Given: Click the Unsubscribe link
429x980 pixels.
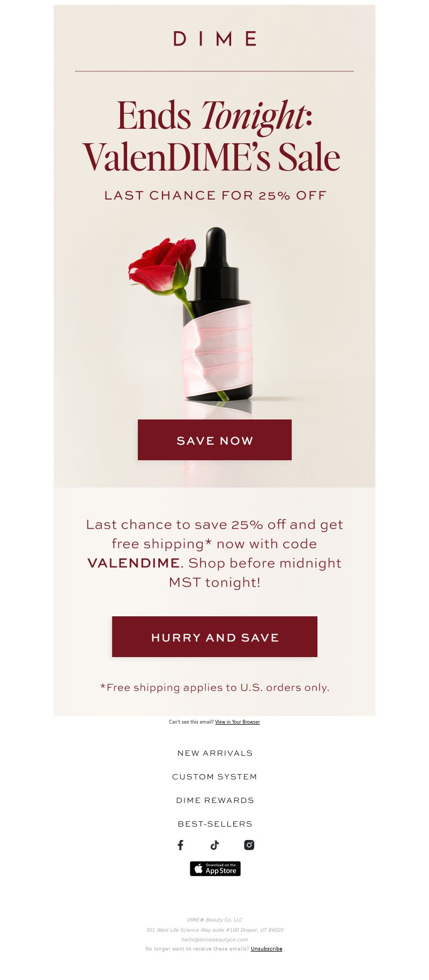Looking at the screenshot, I should (x=267, y=948).
